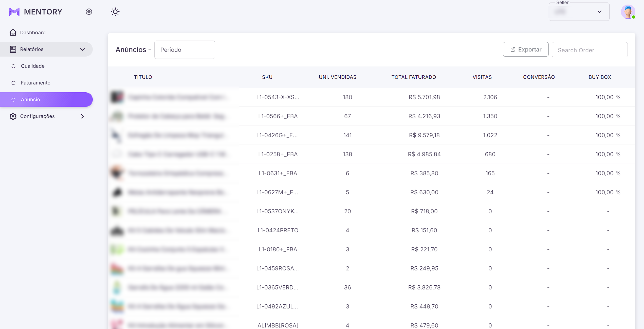Open the user avatar profile menu
Viewport: 644px width, 329px height.
pos(628,12)
